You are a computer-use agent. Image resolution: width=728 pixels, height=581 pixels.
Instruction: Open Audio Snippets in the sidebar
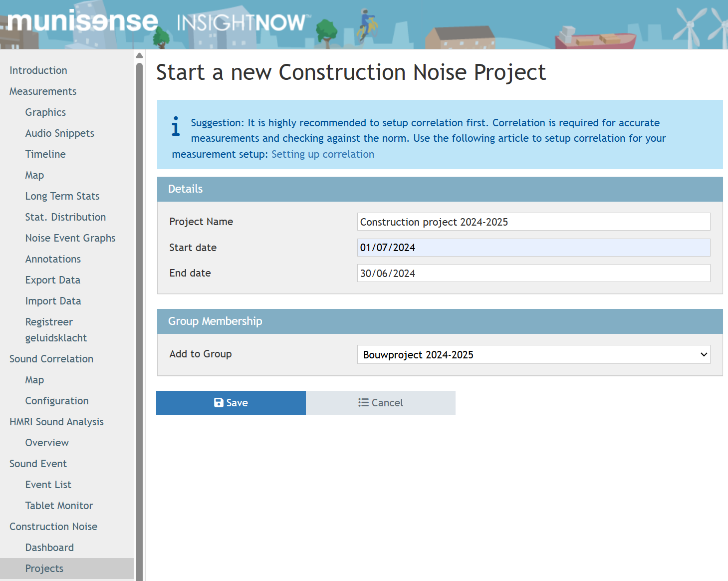[60, 133]
